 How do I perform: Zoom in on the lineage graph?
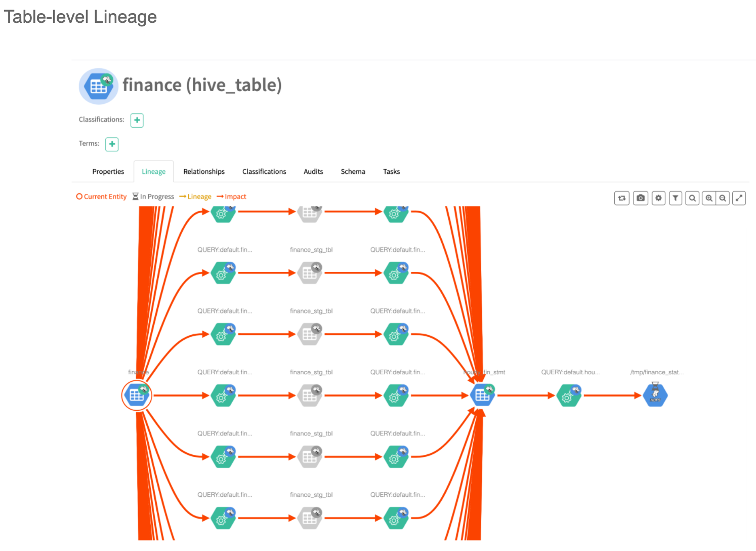(x=709, y=198)
